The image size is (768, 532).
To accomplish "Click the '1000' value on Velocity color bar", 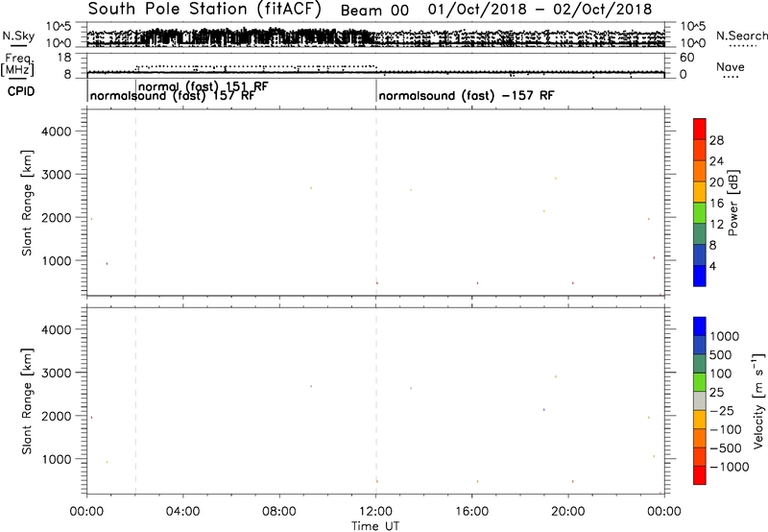I will (725, 336).
